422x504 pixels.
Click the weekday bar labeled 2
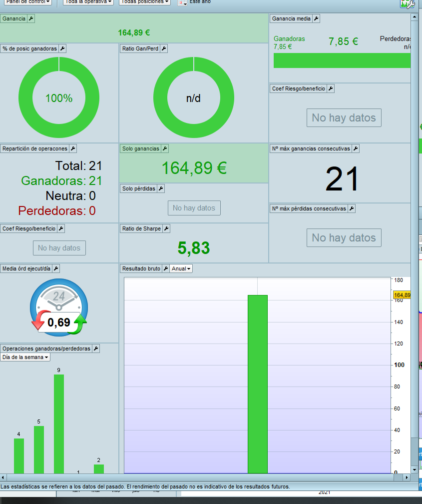[x=98, y=469]
